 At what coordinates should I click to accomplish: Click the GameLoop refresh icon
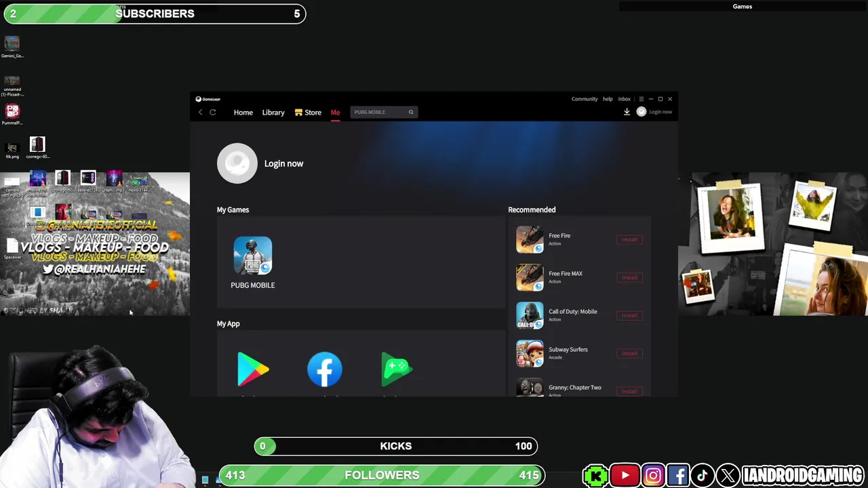tap(213, 113)
